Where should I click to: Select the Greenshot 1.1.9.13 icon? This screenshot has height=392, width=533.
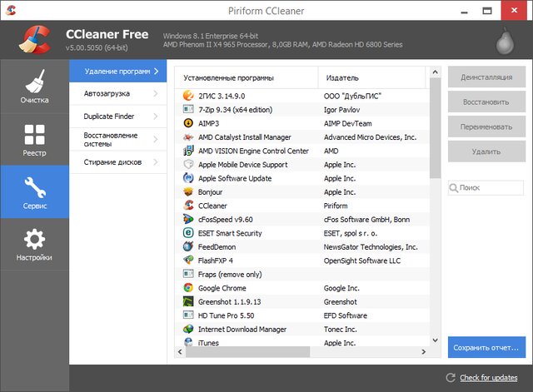click(x=188, y=301)
